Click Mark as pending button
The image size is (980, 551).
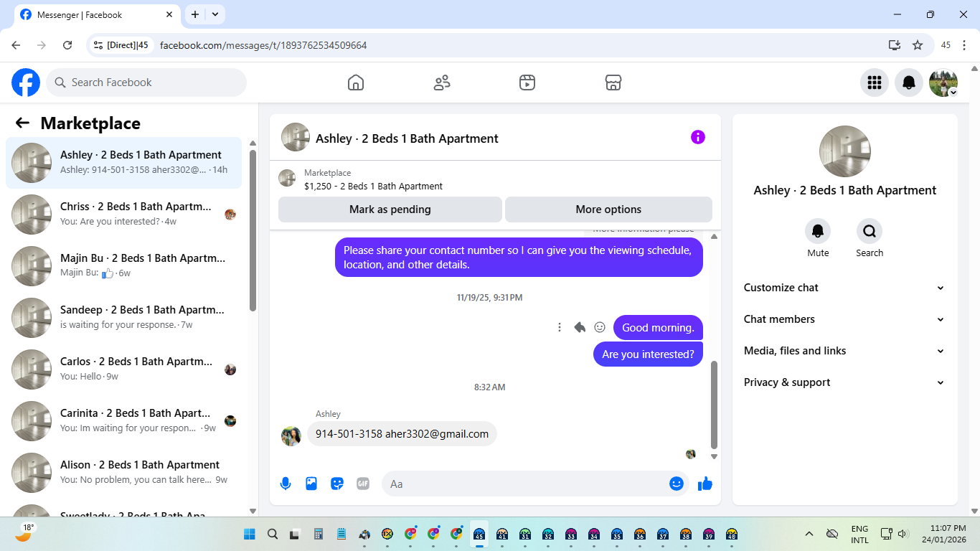tap(390, 209)
